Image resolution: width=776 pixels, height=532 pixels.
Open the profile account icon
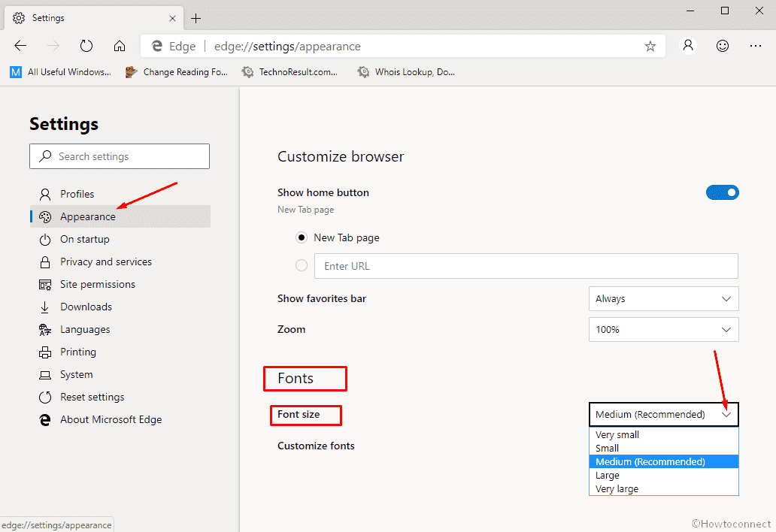[x=687, y=46]
